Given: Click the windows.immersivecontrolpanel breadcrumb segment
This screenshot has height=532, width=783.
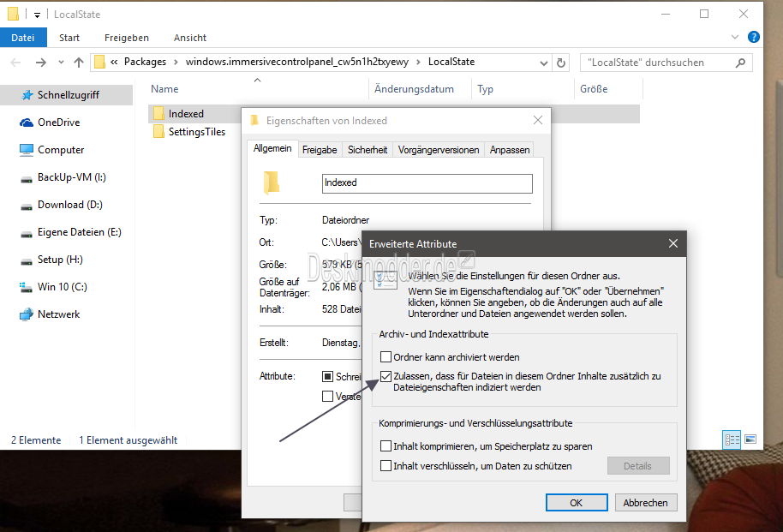Looking at the screenshot, I should pyautogui.click(x=297, y=62).
